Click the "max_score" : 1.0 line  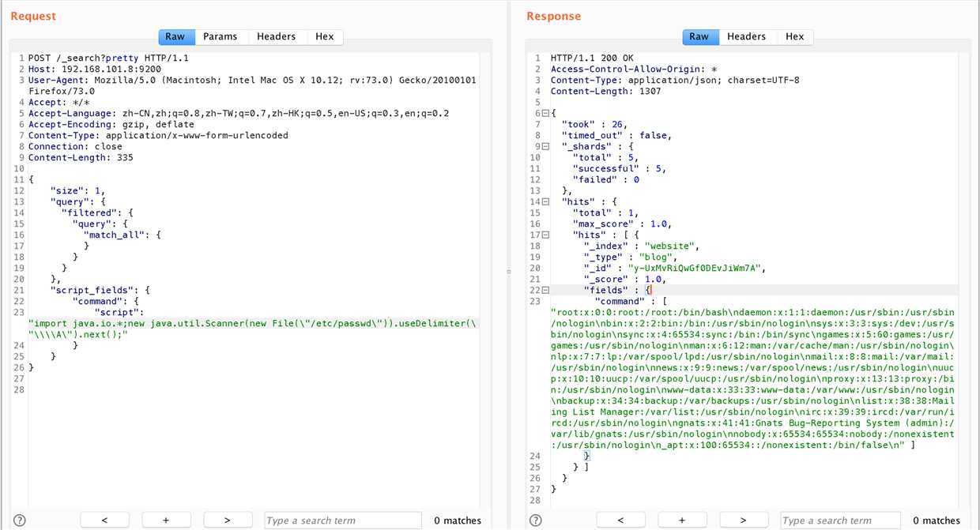622,224
